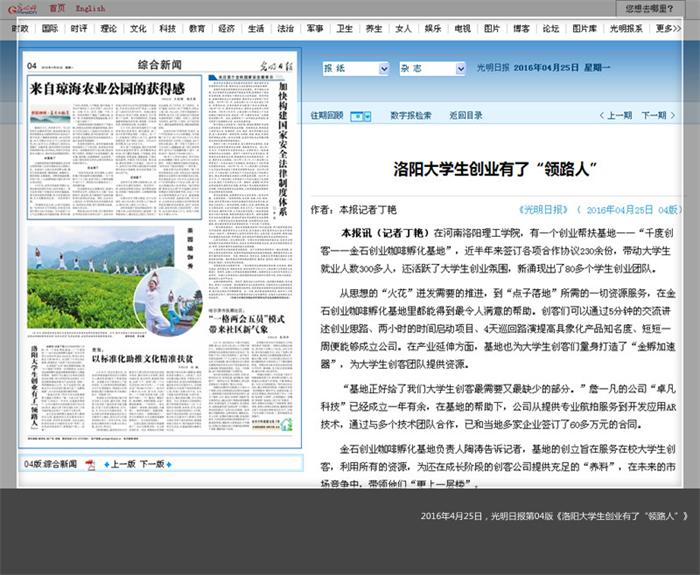Open the 军事 section
The height and width of the screenshot is (575, 700).
click(x=315, y=29)
